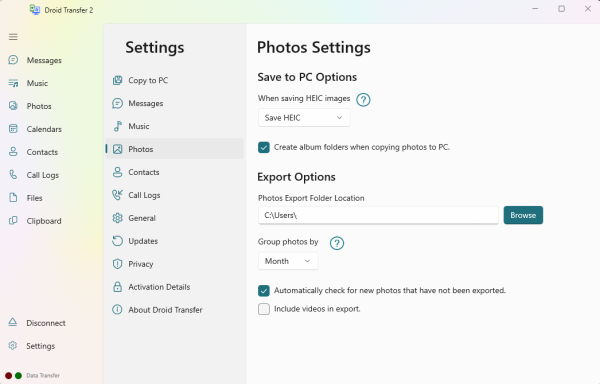Open Updates settings page

(174, 241)
